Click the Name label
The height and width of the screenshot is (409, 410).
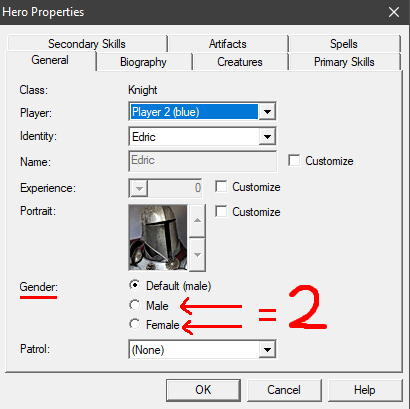coord(35,162)
